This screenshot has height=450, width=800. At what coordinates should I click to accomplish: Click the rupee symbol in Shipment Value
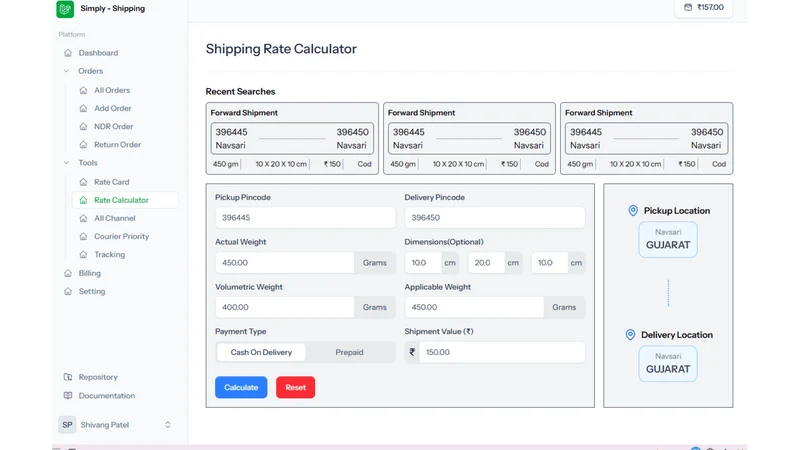pos(412,352)
